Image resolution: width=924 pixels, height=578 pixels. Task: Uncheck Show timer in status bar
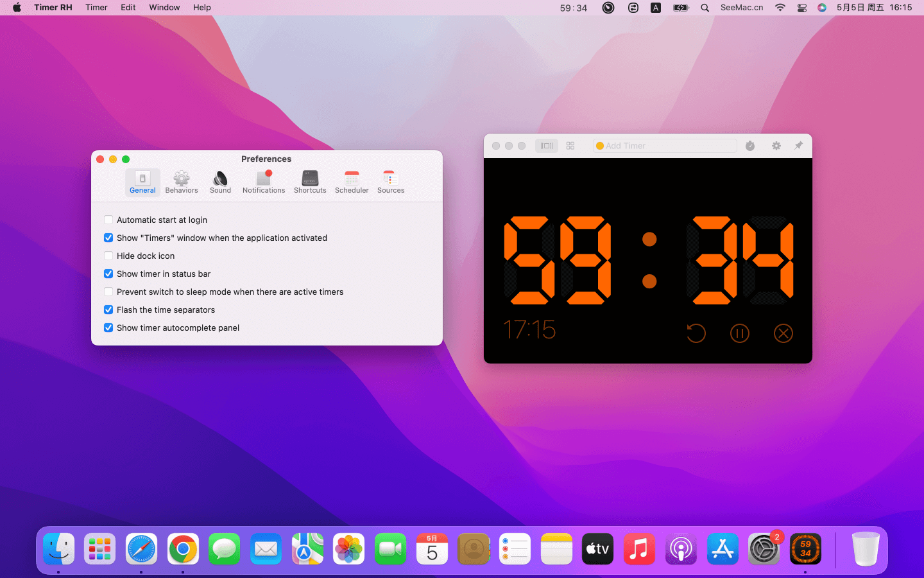coord(108,274)
